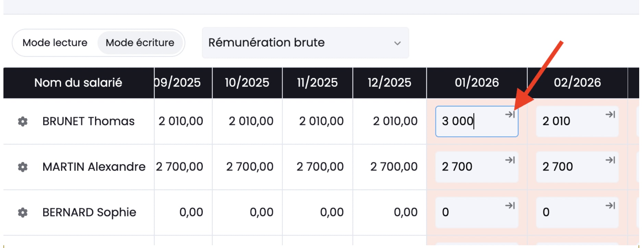Open settings gear for BERNARD Sophie
Viewport: 644px width, 248px height.
(23, 212)
